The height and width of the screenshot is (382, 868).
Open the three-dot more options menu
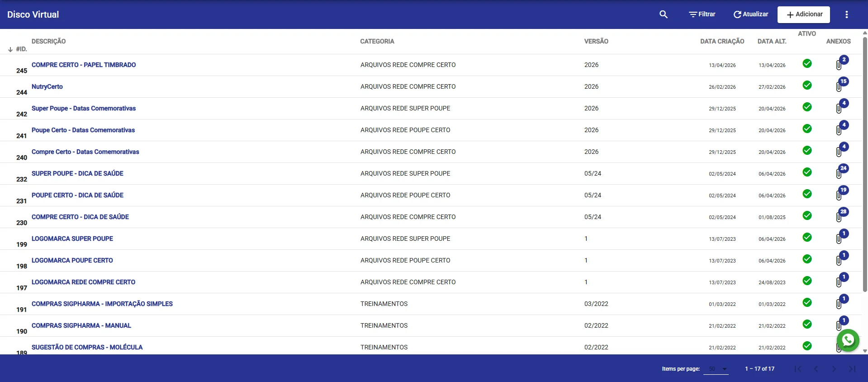847,14
